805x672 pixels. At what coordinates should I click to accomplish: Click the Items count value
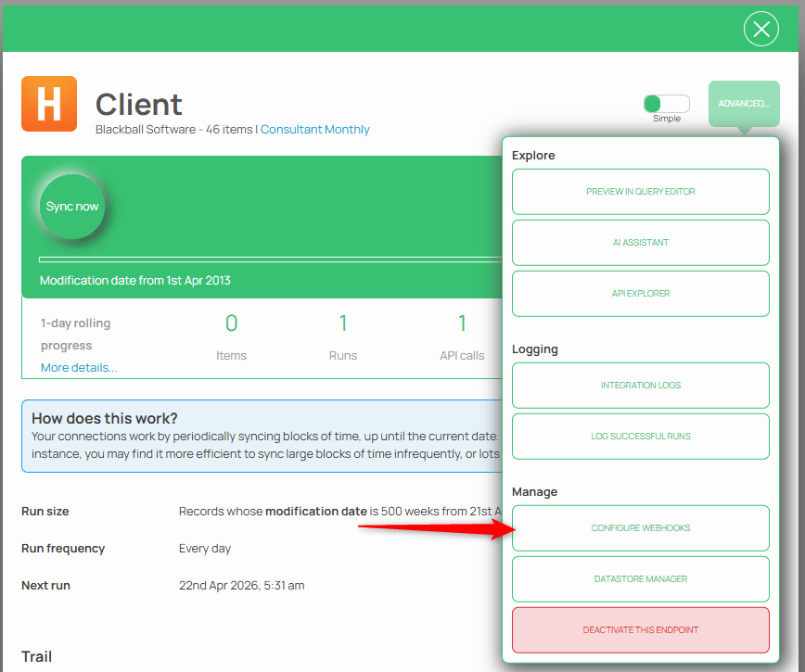tap(231, 323)
